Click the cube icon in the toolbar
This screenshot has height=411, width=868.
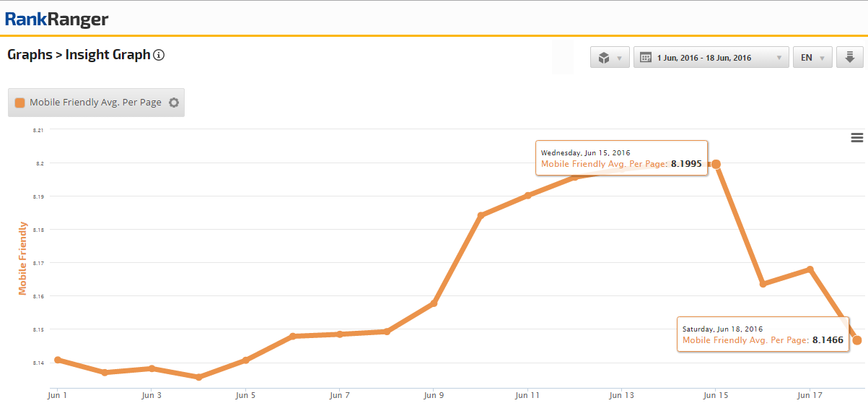(604, 58)
